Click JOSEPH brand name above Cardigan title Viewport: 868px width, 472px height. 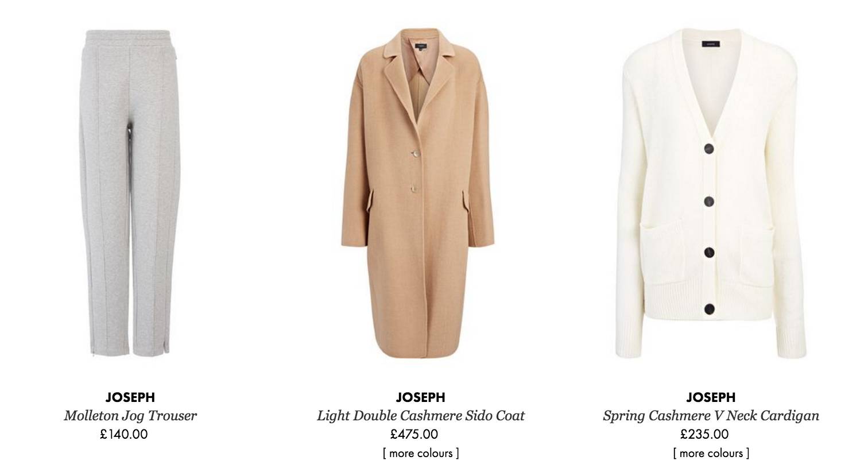coord(711,397)
